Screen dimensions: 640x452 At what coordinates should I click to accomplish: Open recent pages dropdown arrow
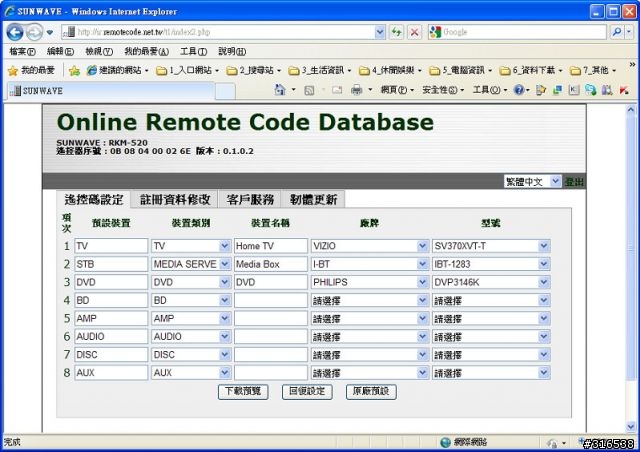point(50,32)
